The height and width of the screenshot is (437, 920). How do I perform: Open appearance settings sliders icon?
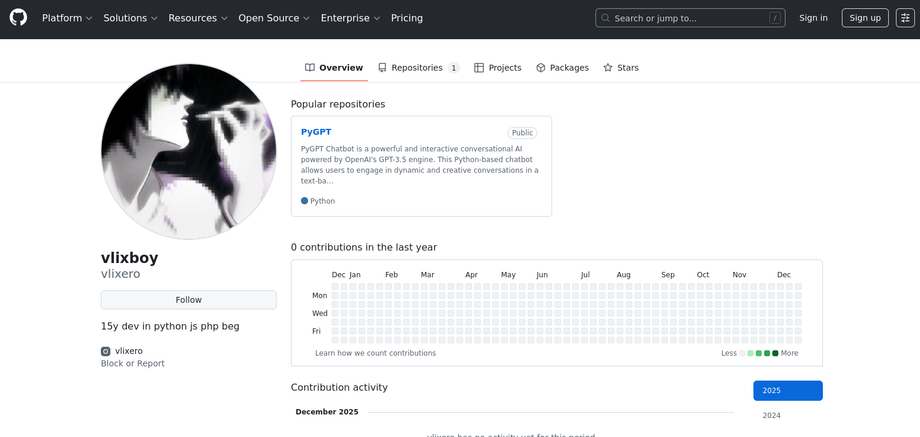pyautogui.click(x=905, y=18)
